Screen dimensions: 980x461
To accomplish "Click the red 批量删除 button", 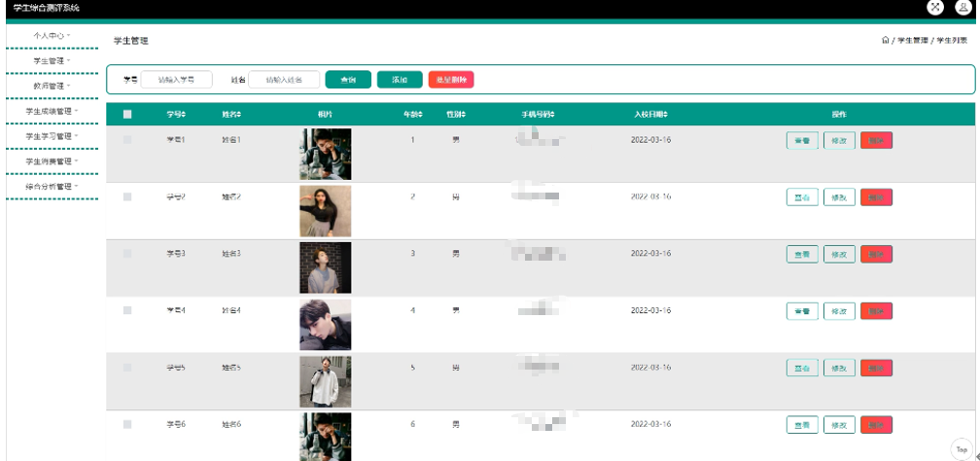I will [x=450, y=80].
